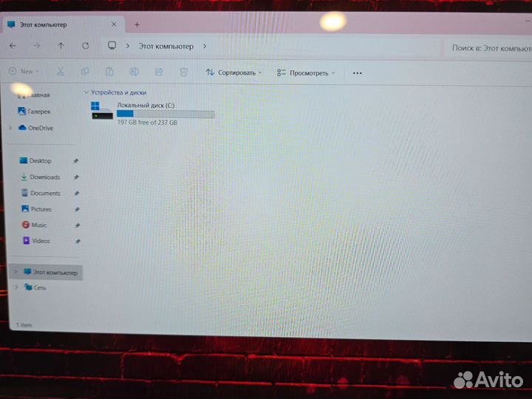Image resolution: width=532 pixels, height=399 pixels.
Task: Click the Share icon in the toolbar
Action: pyautogui.click(x=159, y=72)
